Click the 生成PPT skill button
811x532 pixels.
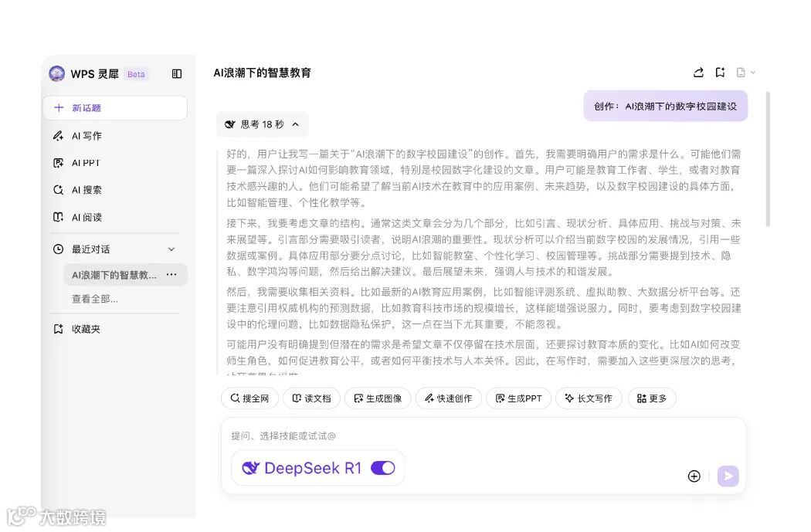coord(519,398)
